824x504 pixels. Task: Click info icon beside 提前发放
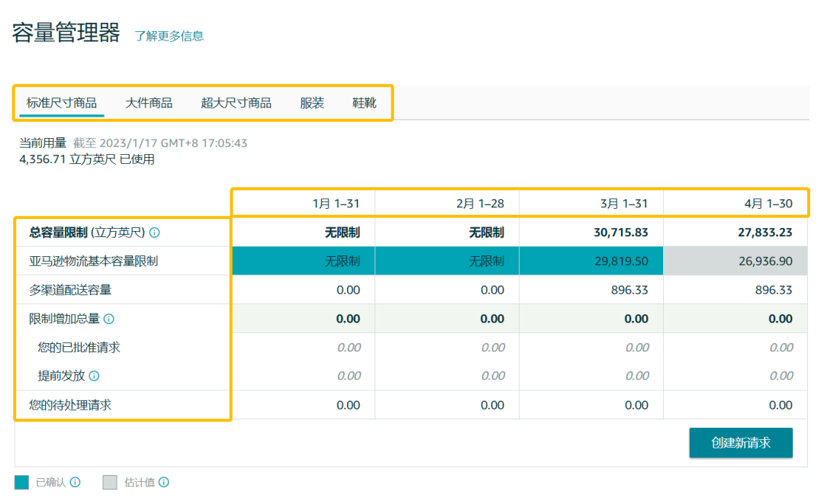(95, 376)
